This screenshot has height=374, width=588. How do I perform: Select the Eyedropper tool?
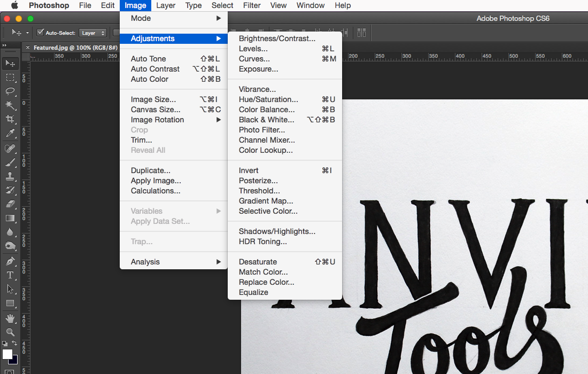[10, 134]
